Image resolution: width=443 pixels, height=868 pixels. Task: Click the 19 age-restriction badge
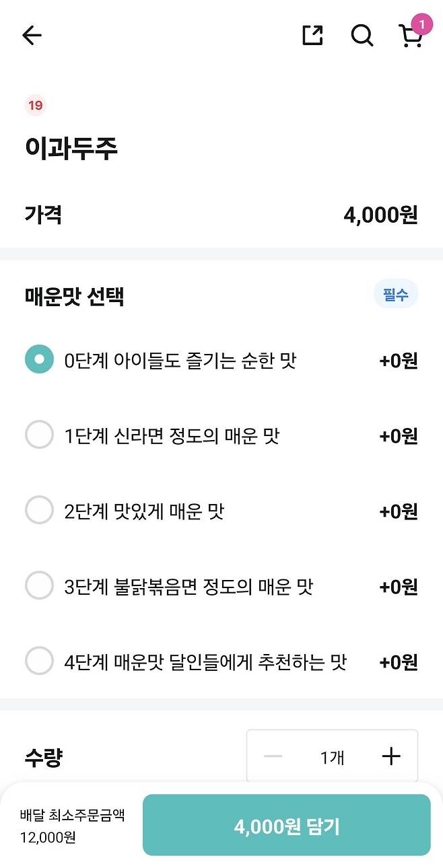pyautogui.click(x=36, y=106)
